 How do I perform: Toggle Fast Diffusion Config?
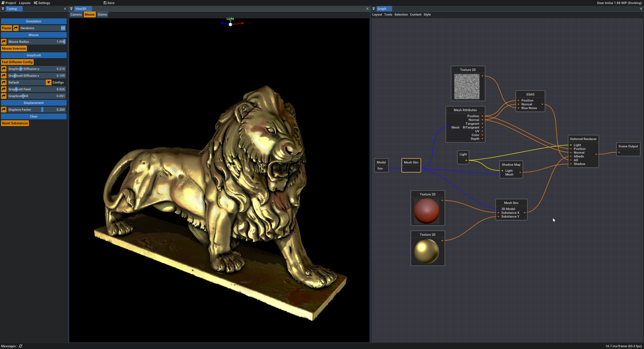pyautogui.click(x=17, y=62)
